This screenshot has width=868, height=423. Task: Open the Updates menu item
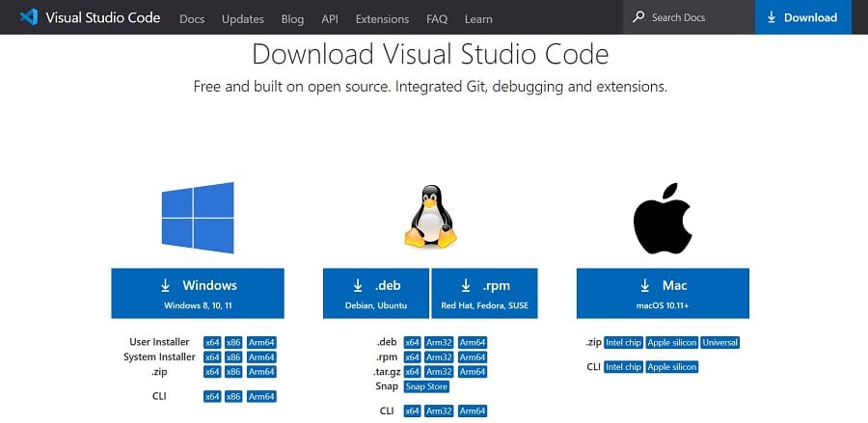point(242,19)
